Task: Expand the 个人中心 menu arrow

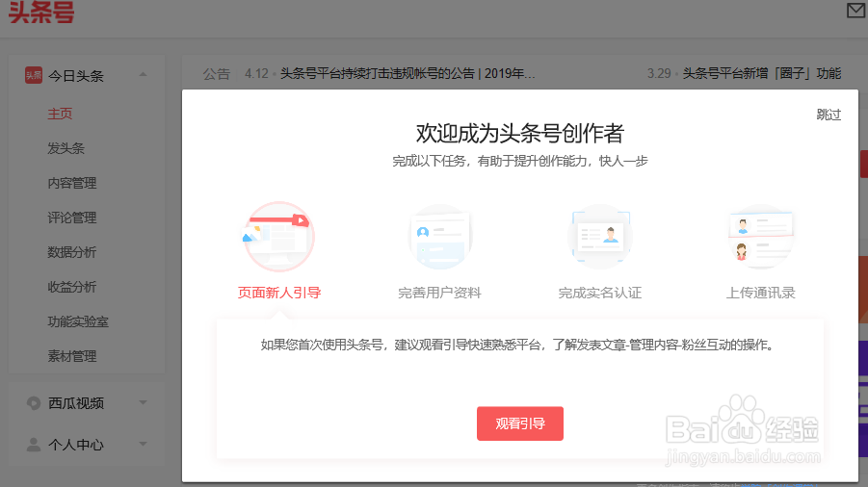Action: click(x=144, y=444)
